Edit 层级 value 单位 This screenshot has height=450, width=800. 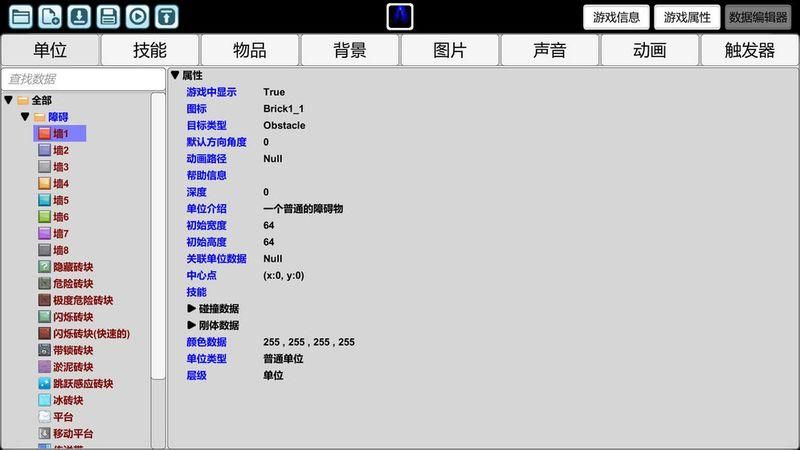pos(273,376)
